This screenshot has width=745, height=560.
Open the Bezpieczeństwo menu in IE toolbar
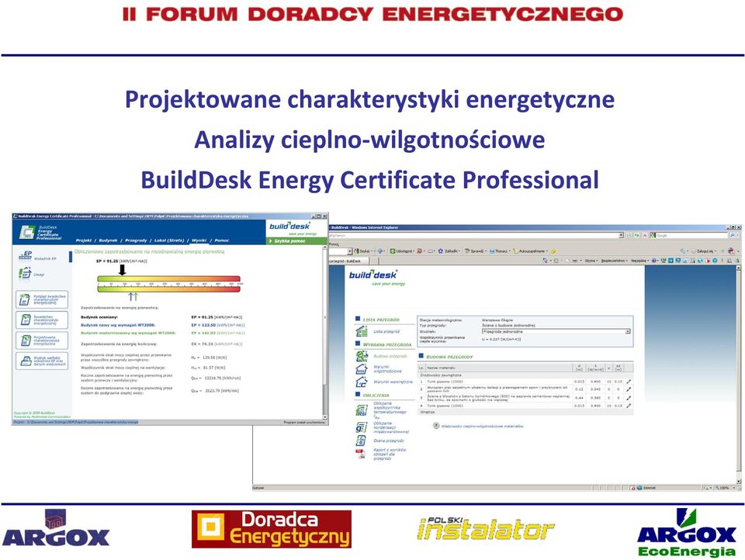click(615, 261)
